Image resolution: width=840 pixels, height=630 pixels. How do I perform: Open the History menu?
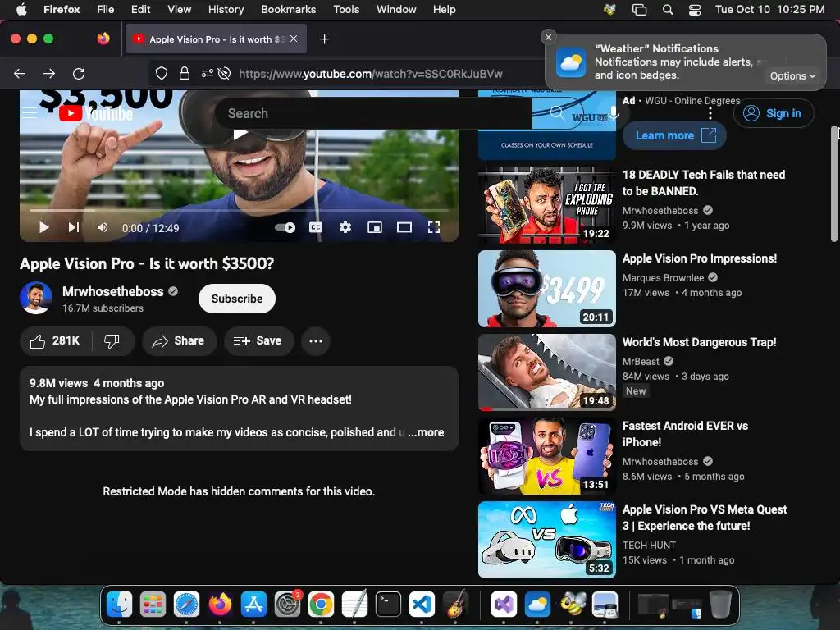tap(226, 9)
